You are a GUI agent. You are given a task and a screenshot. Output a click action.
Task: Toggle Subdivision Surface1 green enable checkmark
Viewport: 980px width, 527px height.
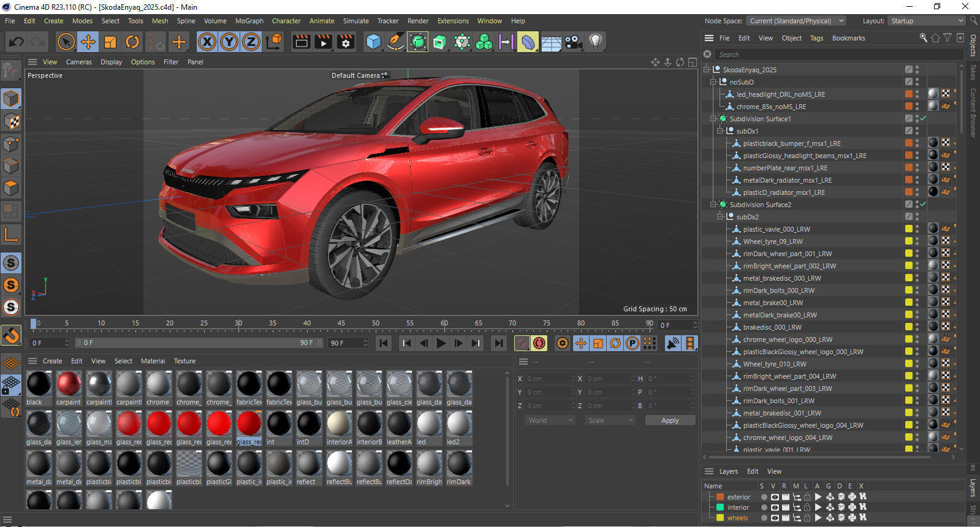[923, 119]
